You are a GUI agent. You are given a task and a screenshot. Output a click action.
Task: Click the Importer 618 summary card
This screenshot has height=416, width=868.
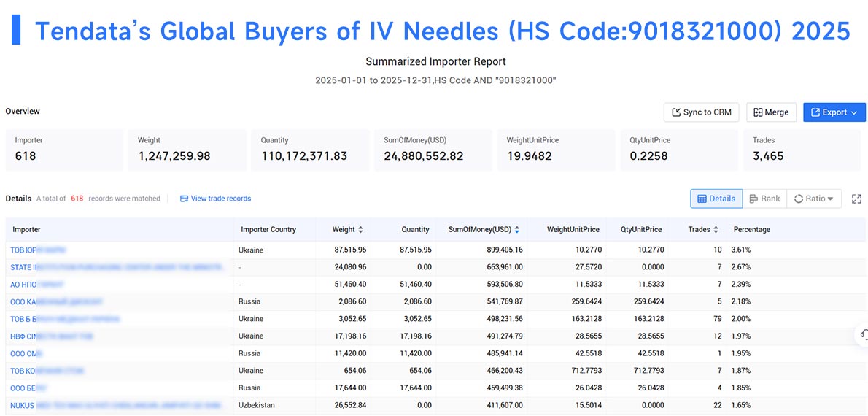[64, 150]
